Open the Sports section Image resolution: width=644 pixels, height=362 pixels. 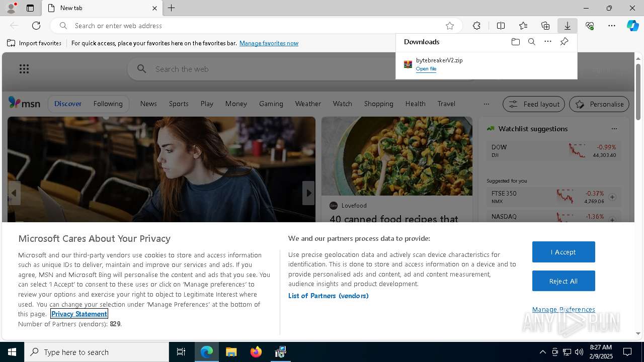pos(179,104)
